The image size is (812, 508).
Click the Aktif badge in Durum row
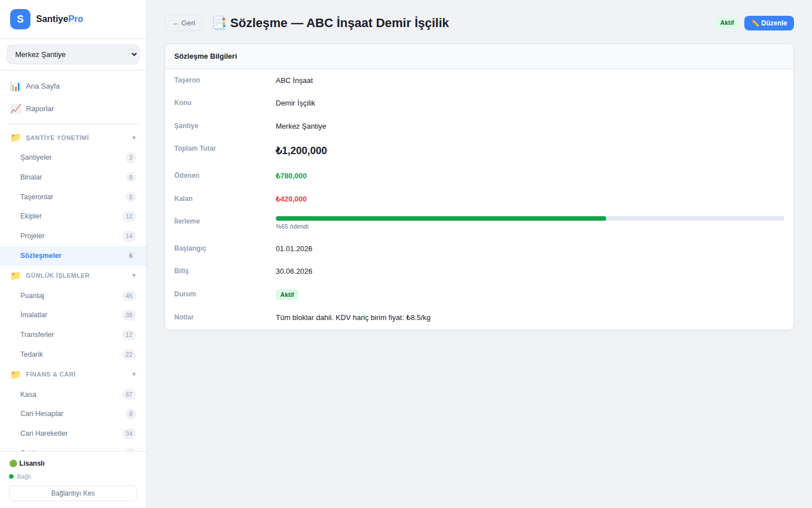286,295
